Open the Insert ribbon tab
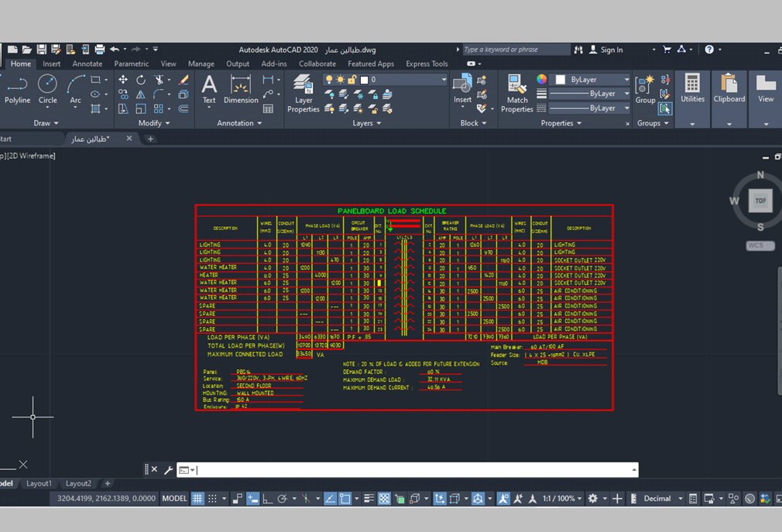Image resolution: width=782 pixels, height=532 pixels. 51,63
